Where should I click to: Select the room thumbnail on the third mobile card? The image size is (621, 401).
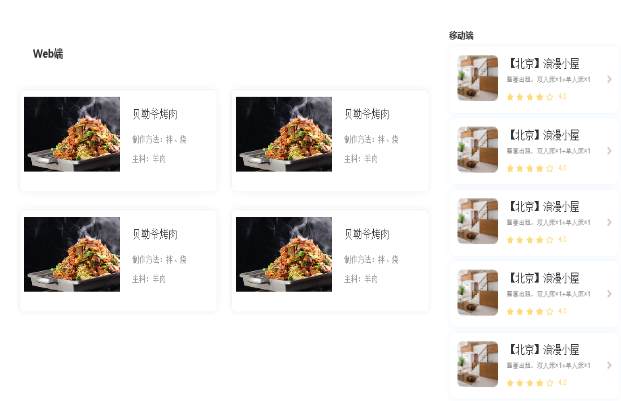(x=478, y=221)
